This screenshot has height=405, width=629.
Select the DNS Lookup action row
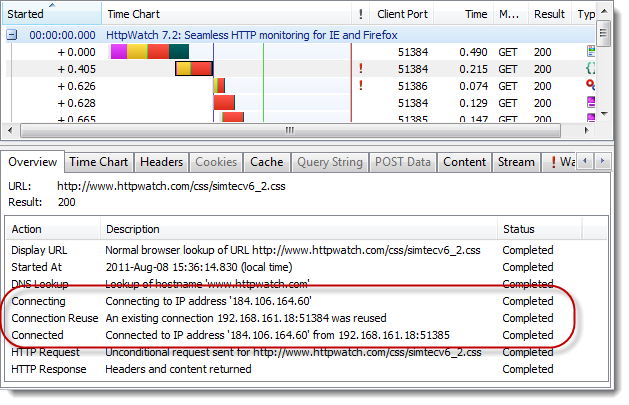pos(306,284)
